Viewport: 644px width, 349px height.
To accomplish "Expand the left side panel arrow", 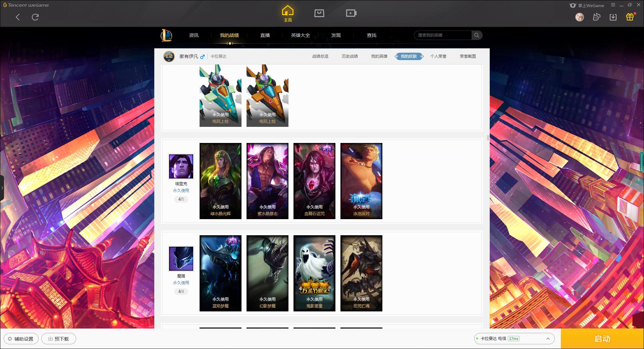I will pyautogui.click(x=2, y=188).
